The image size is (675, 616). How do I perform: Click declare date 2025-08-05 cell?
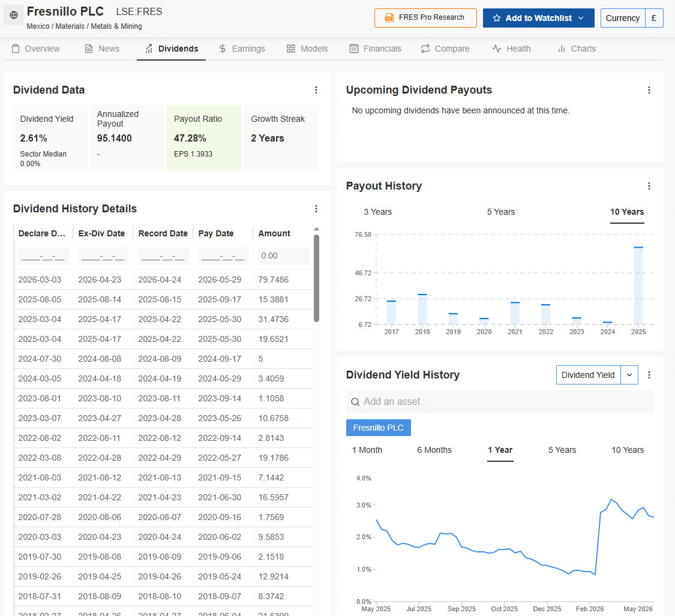(40, 300)
